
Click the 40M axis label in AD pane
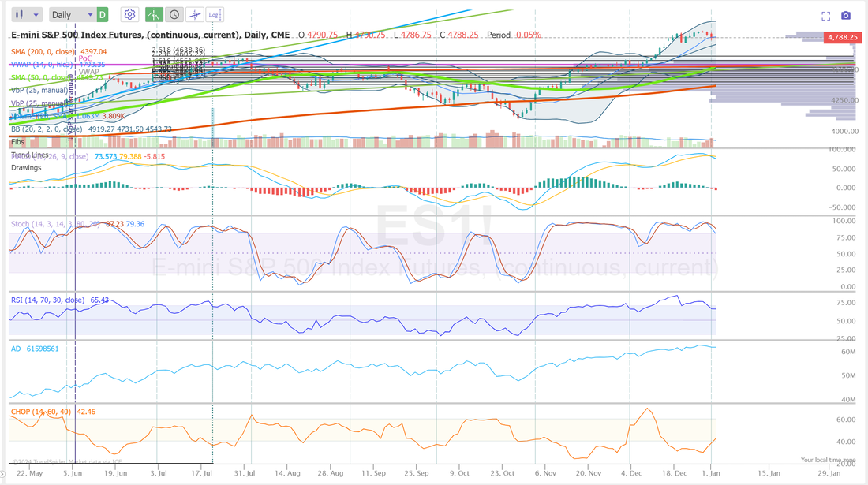coord(848,400)
